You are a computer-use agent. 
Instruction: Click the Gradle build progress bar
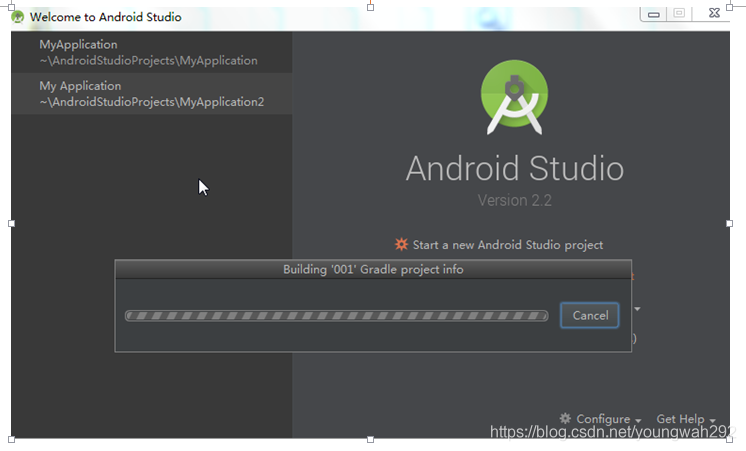click(x=336, y=316)
